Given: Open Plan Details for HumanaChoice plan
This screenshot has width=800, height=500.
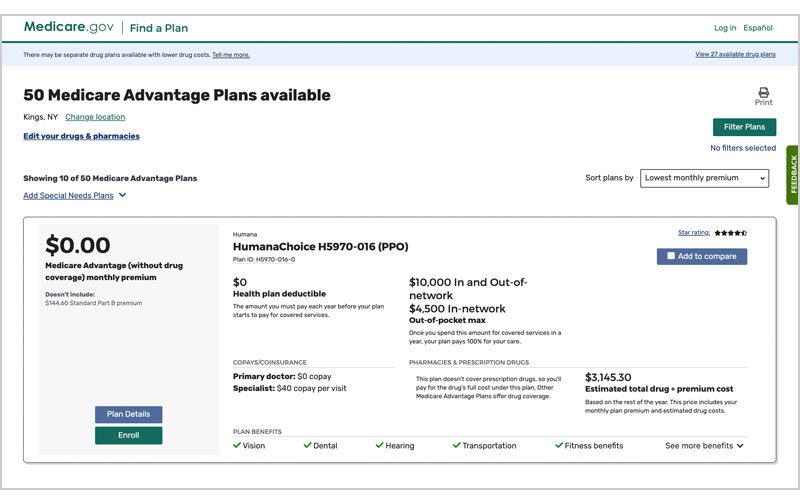Looking at the screenshot, I should pos(129,414).
